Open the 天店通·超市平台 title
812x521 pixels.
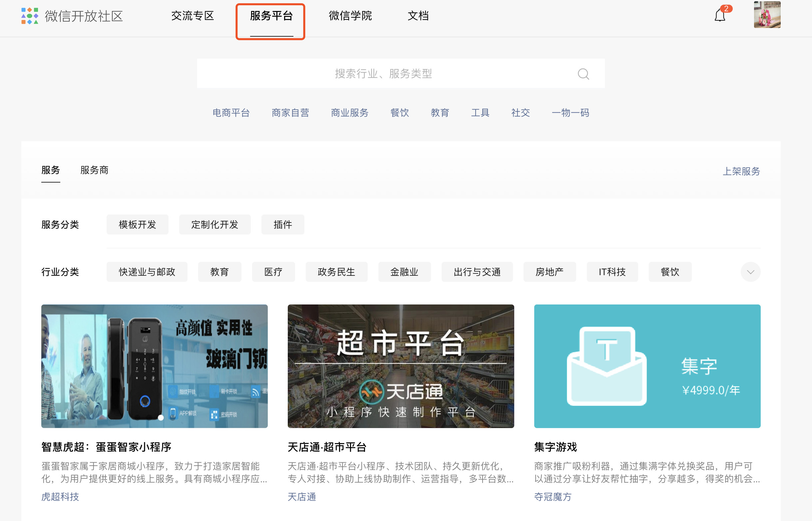point(327,447)
